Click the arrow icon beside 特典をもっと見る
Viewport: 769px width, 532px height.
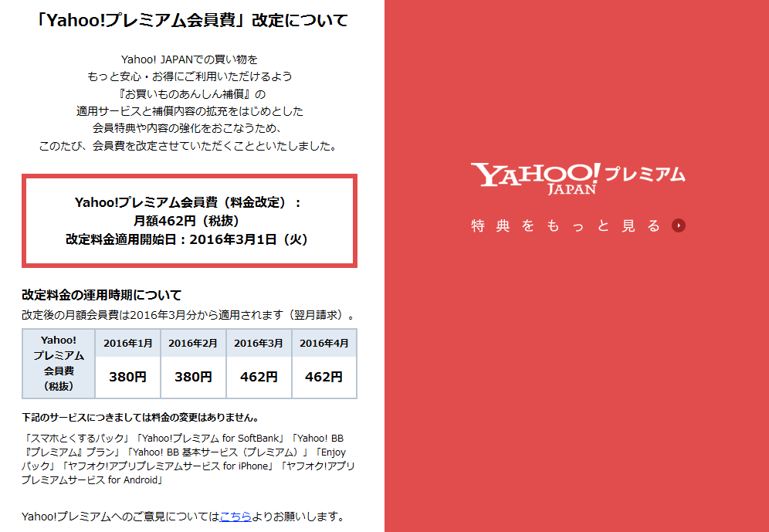(678, 225)
